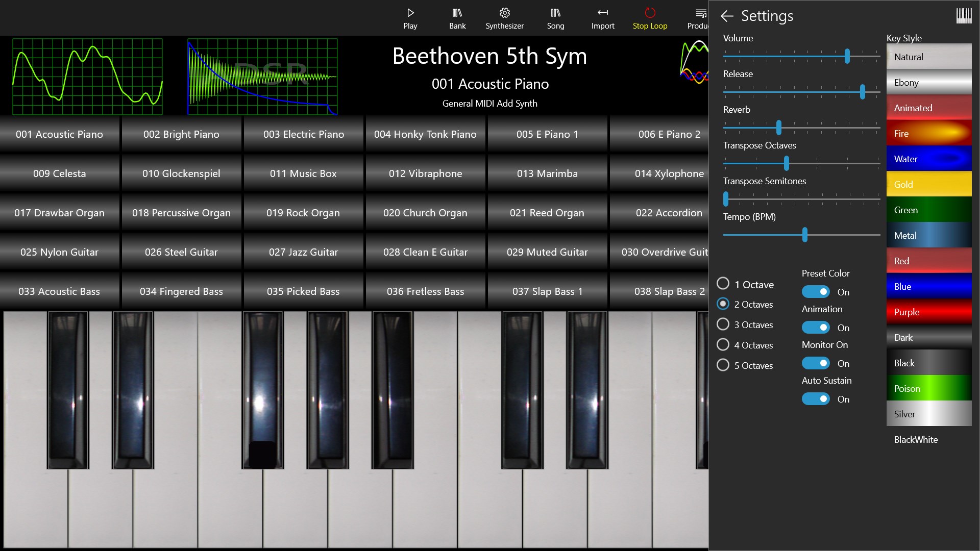Image resolution: width=980 pixels, height=551 pixels.
Task: Click the piano keyboard icon in Settings header
Action: coord(964,15)
